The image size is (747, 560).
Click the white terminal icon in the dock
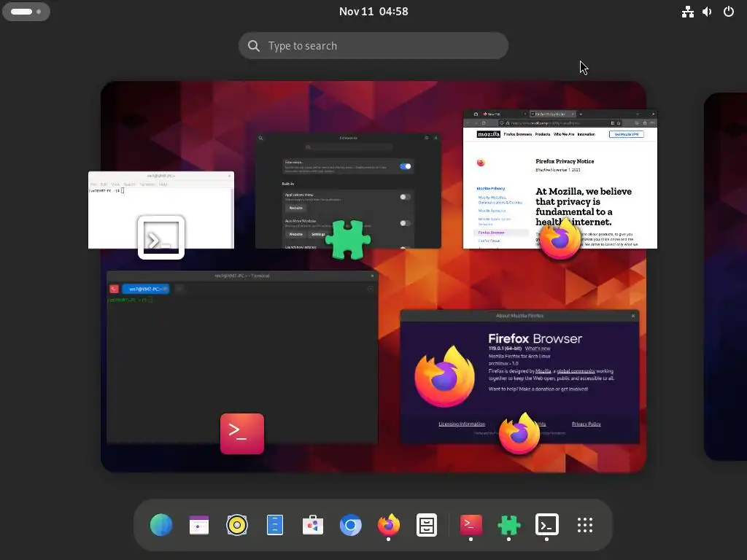click(x=546, y=525)
